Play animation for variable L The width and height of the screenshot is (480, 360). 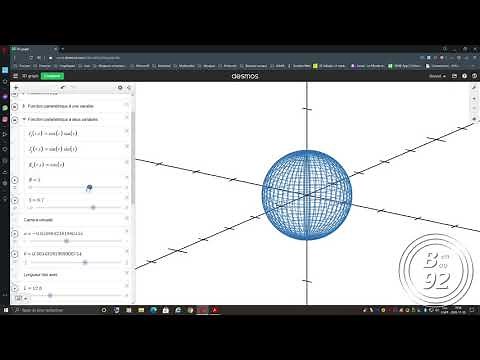pyautogui.click(x=14, y=288)
